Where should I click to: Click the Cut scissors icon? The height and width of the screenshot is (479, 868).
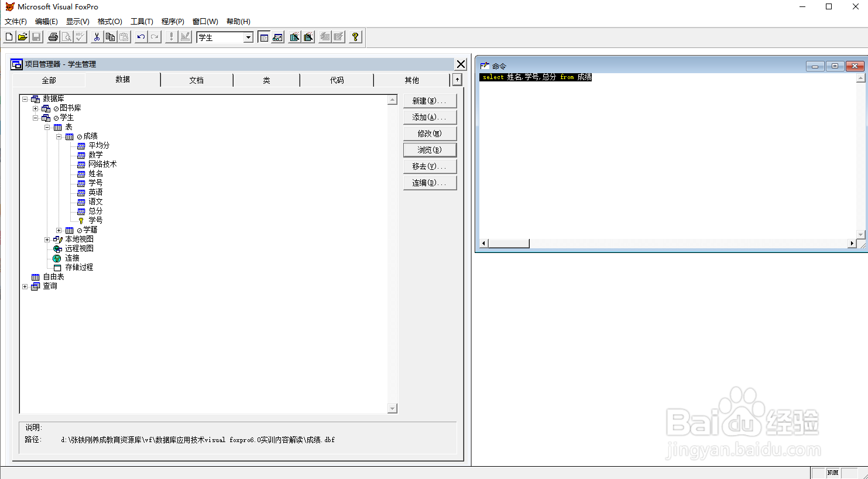click(x=97, y=37)
